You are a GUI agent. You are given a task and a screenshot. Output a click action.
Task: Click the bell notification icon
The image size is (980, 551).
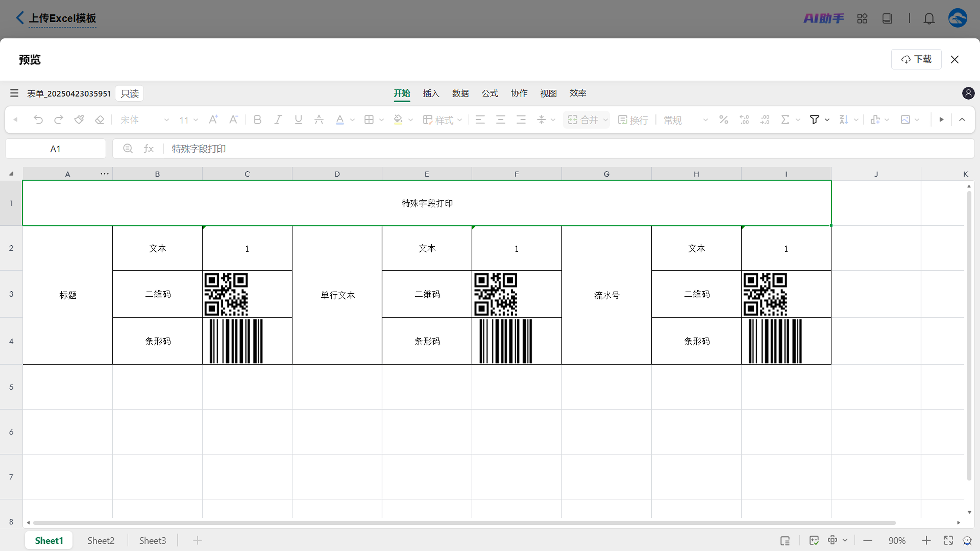(929, 18)
